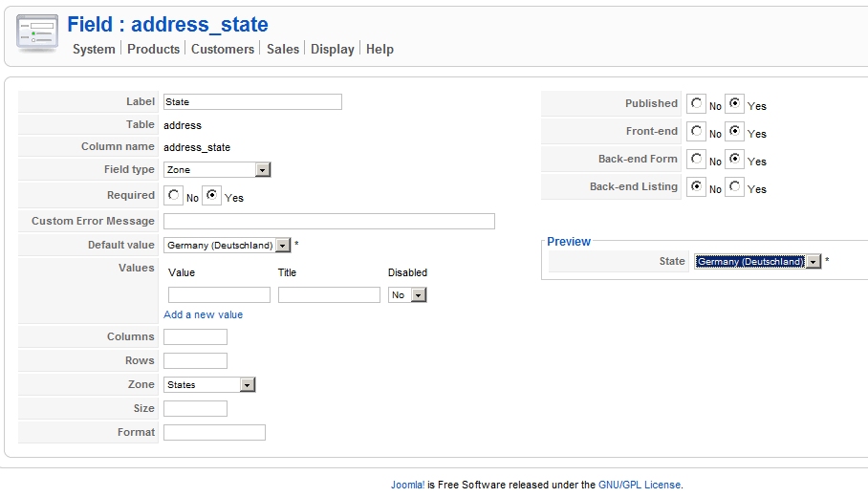Set Published to No
The width and height of the screenshot is (868, 497).
tap(696, 103)
